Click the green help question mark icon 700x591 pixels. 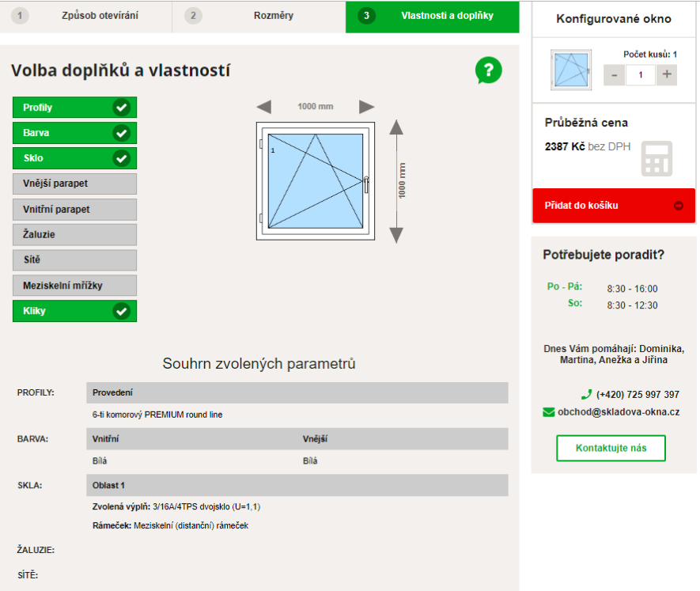(488, 71)
